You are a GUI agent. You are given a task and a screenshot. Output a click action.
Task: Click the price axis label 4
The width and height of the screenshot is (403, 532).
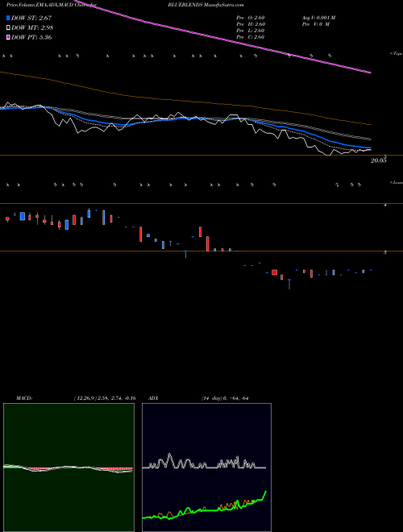(x=385, y=206)
